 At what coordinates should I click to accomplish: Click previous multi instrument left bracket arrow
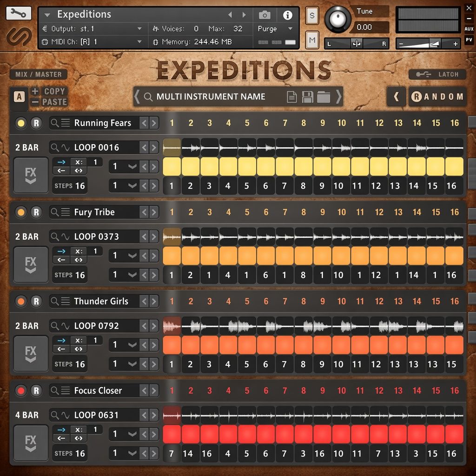click(137, 97)
